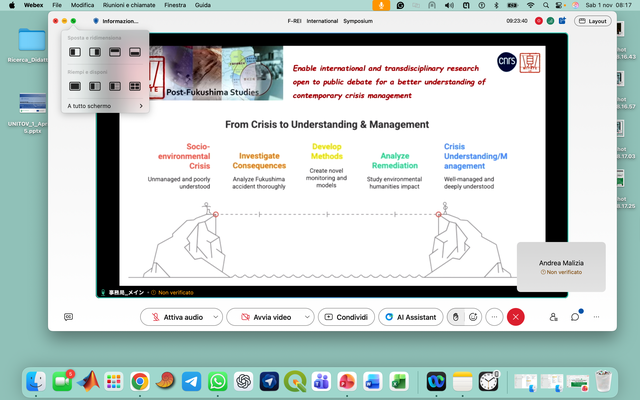640x400 pixels.
Task: Click the green meeting status icon
Action: [x=550, y=21]
